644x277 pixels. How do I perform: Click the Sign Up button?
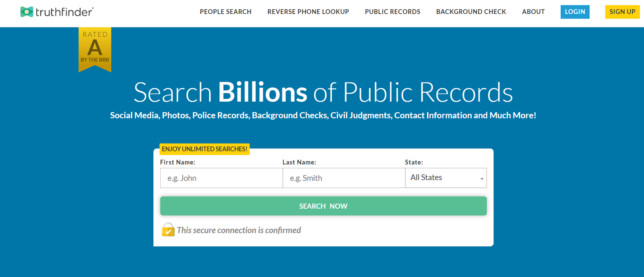[x=622, y=12]
